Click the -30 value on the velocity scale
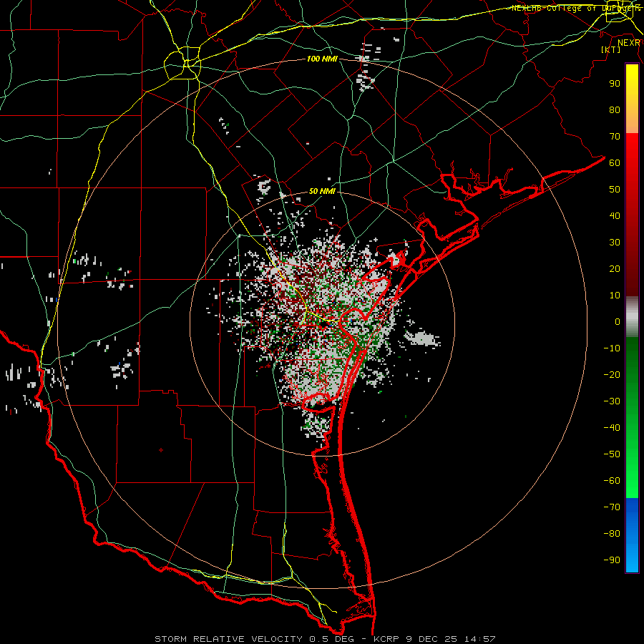This screenshot has height=644, width=644. point(612,401)
